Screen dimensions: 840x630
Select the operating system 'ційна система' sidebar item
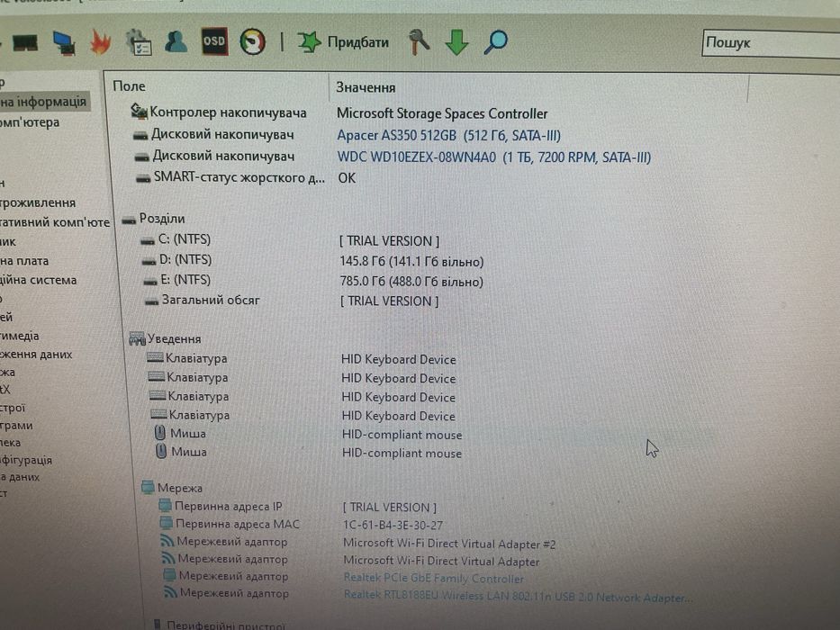coord(39,280)
